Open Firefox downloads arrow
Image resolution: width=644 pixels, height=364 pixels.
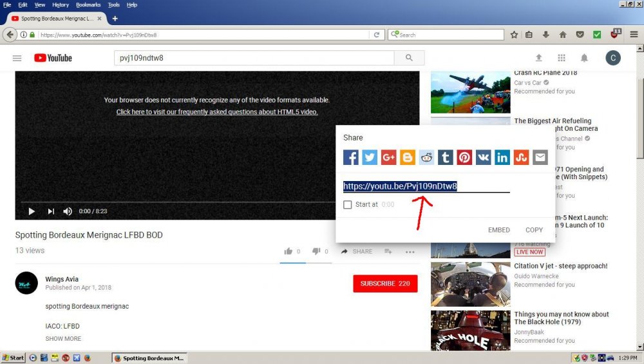tap(546, 35)
